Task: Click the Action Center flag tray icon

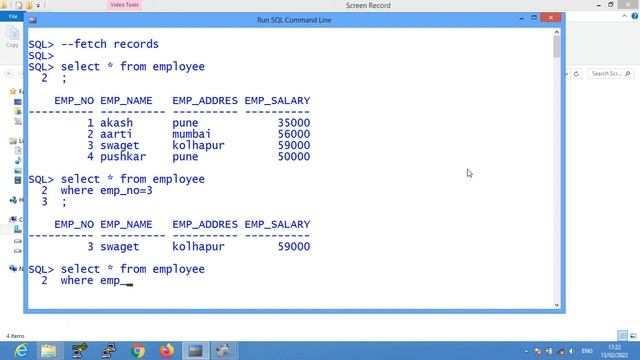Action: pyautogui.click(x=538, y=351)
